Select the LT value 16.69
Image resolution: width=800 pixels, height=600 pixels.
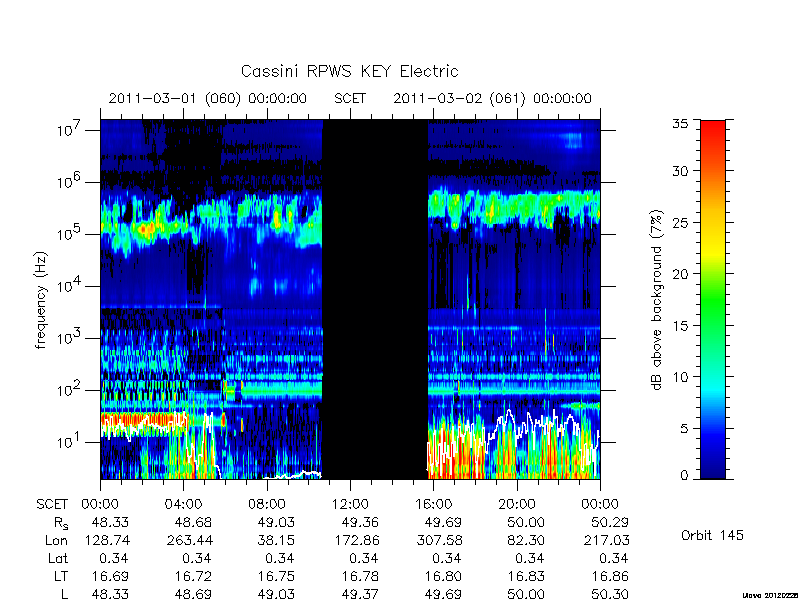110,576
